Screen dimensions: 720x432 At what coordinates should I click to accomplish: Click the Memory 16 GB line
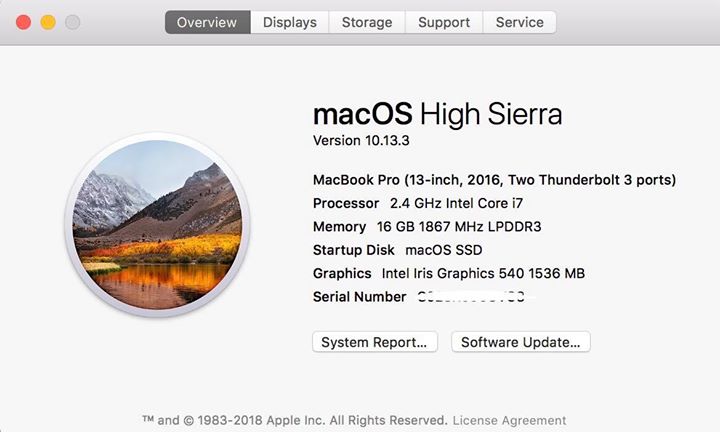click(x=427, y=227)
